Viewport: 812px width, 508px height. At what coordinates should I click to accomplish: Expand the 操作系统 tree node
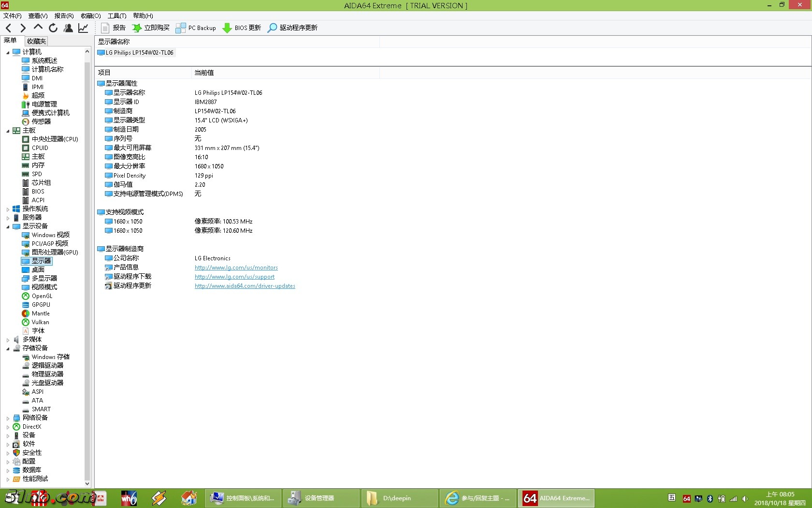click(8, 209)
